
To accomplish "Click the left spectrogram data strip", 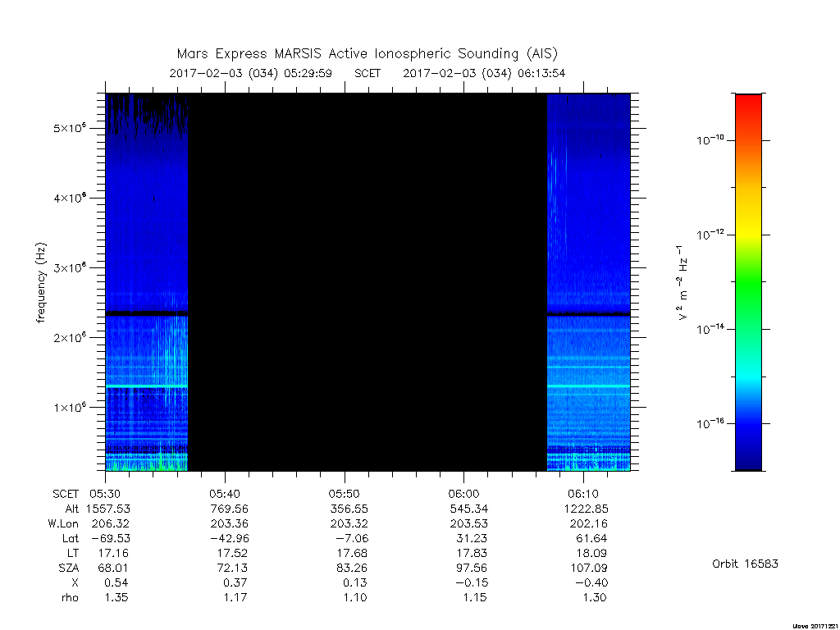I will tap(146, 282).
